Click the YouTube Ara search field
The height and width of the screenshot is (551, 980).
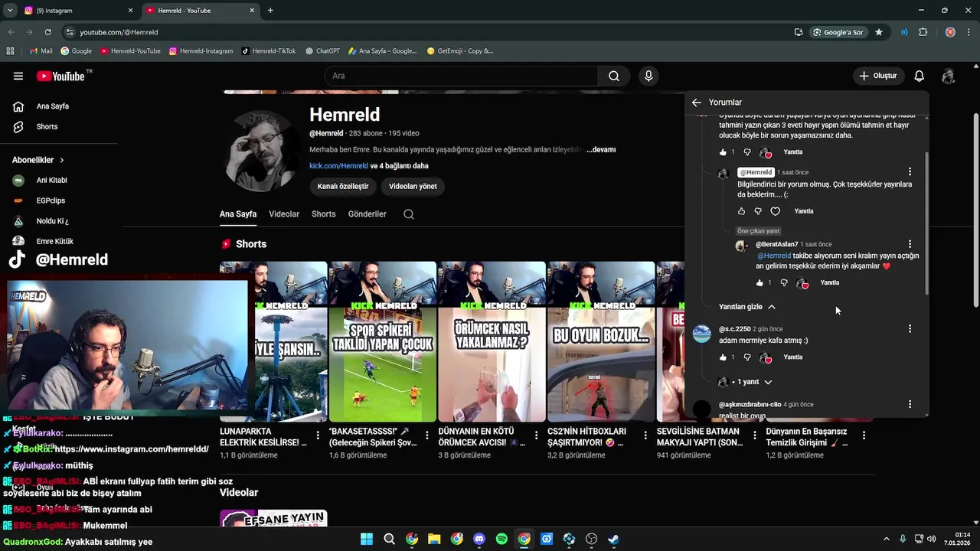[x=461, y=76]
